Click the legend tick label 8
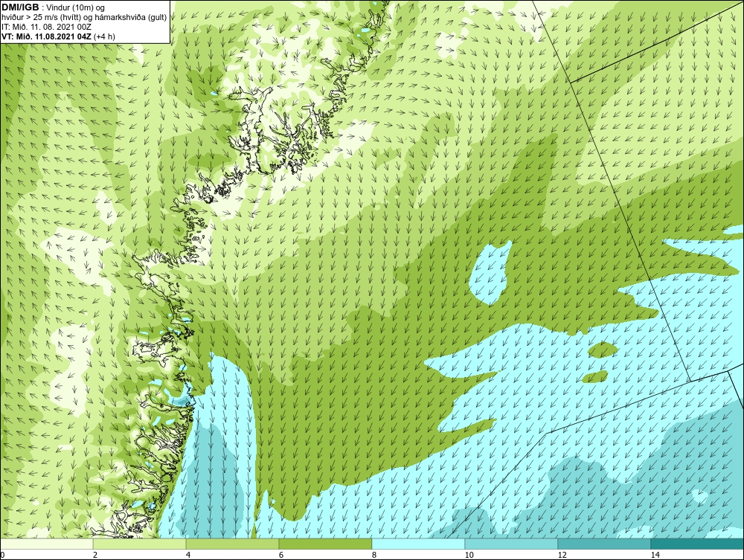 coord(374,555)
